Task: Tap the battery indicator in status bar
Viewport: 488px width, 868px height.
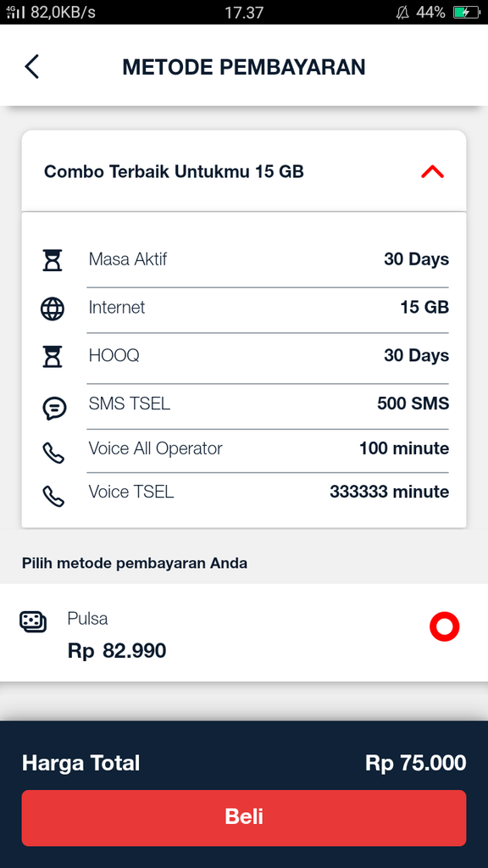Action: click(466, 12)
